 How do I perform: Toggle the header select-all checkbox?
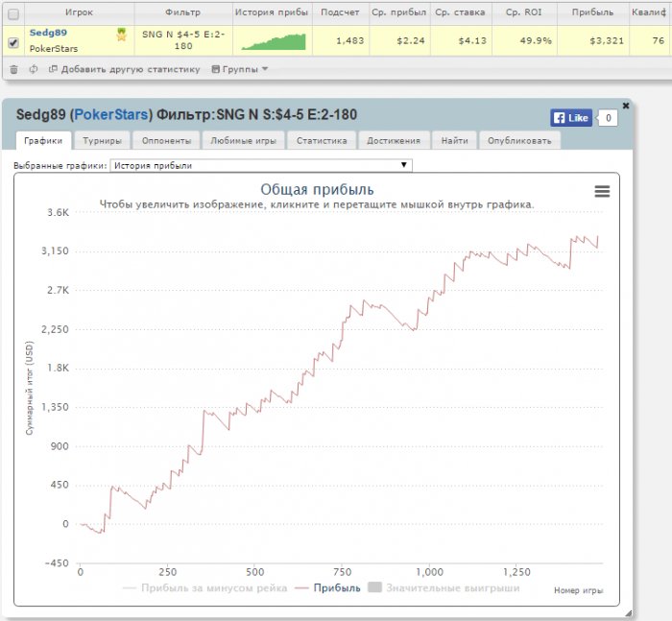[13, 14]
